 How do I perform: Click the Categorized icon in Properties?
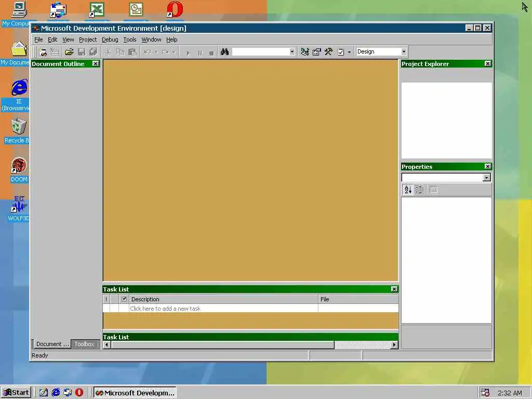(x=419, y=190)
